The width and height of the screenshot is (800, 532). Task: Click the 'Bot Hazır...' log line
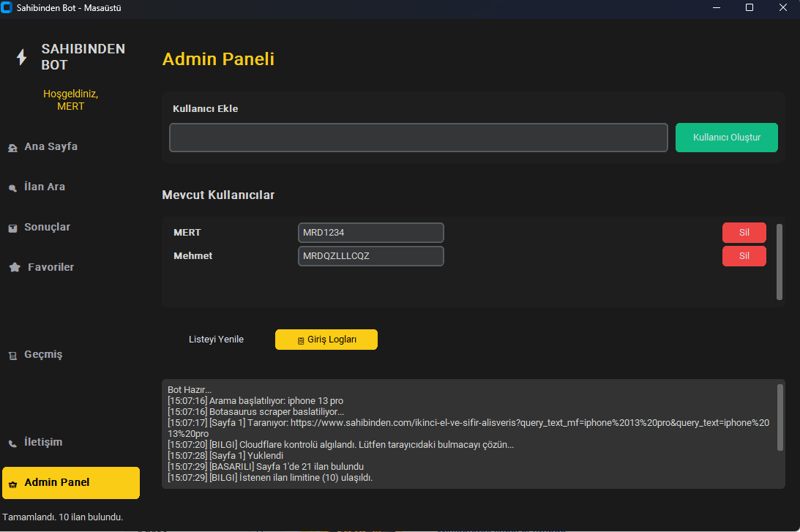tap(190, 390)
